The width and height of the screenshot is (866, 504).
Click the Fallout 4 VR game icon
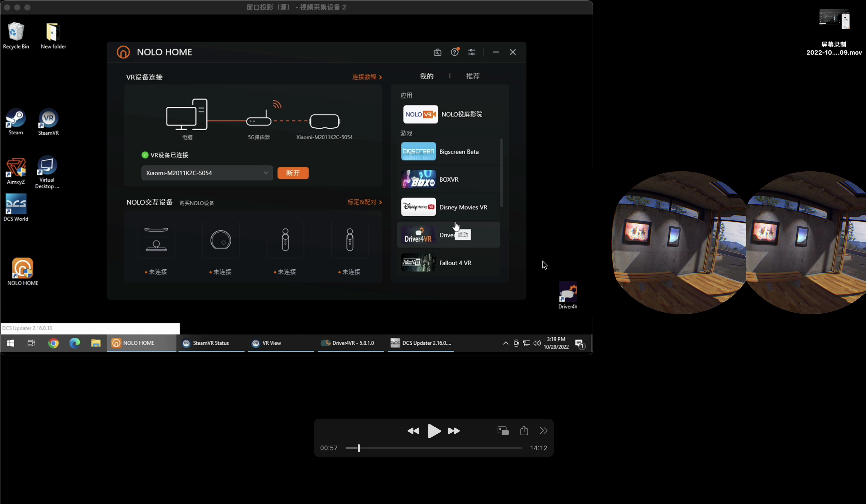coord(418,262)
